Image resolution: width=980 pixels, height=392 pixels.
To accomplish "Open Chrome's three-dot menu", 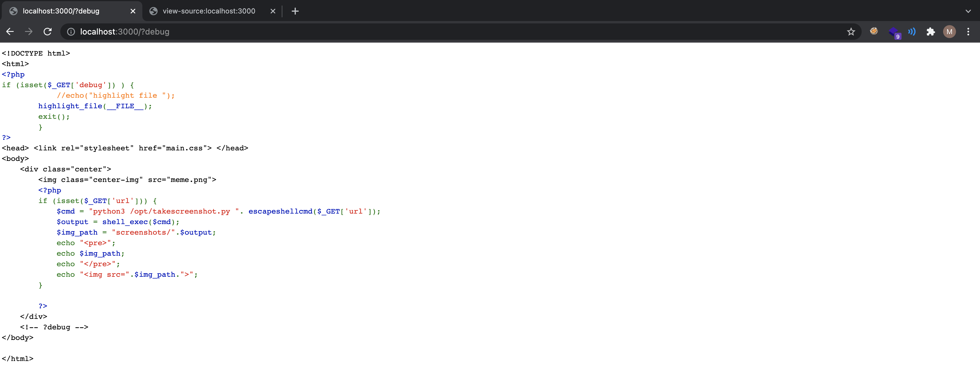I will [968, 32].
